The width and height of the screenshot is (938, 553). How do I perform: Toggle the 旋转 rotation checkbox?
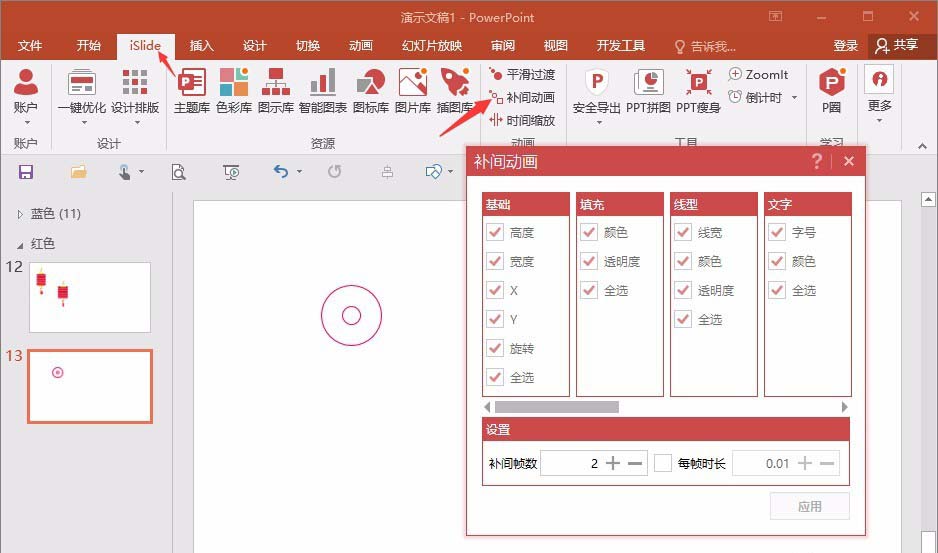click(495, 348)
